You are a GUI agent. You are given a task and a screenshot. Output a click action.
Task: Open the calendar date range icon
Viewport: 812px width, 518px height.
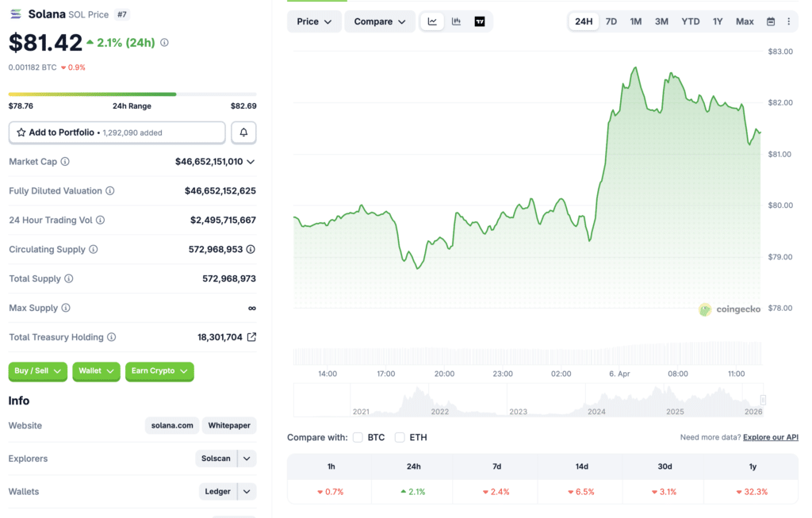(x=770, y=21)
